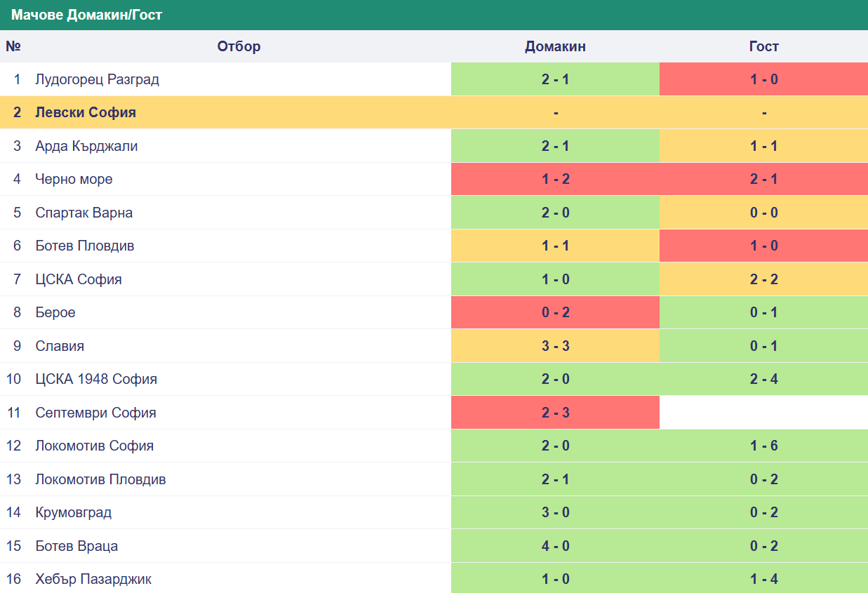This screenshot has height=593, width=868.
Task: Open Хебър Пазарджик away result 1 - 4
Action: pyautogui.click(x=763, y=579)
